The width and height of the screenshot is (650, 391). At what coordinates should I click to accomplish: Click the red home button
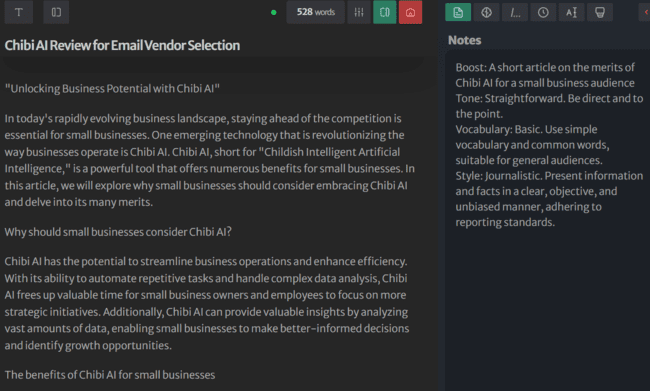pos(410,12)
